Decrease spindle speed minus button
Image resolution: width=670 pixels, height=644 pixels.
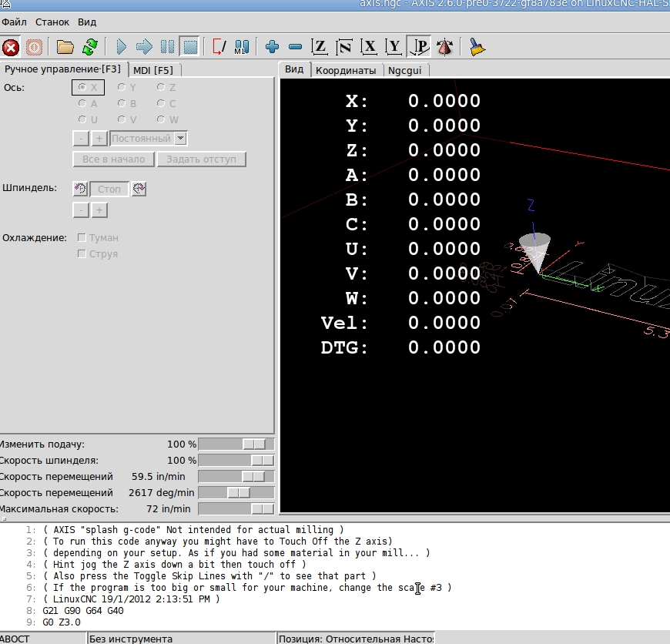(x=81, y=210)
